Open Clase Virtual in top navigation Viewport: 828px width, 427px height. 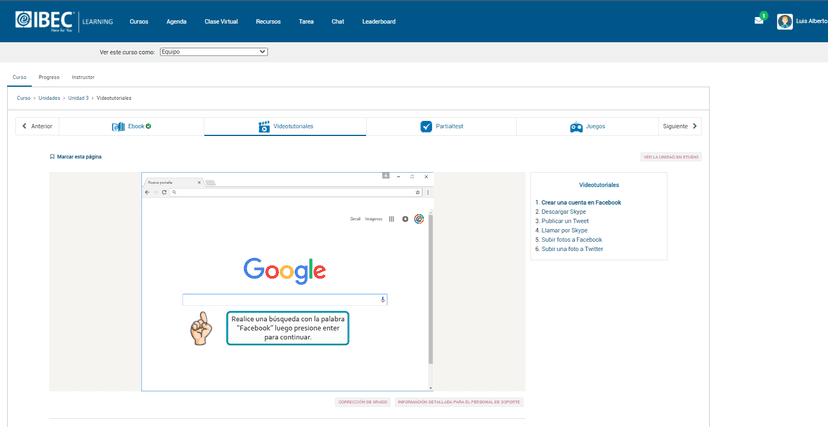(221, 22)
